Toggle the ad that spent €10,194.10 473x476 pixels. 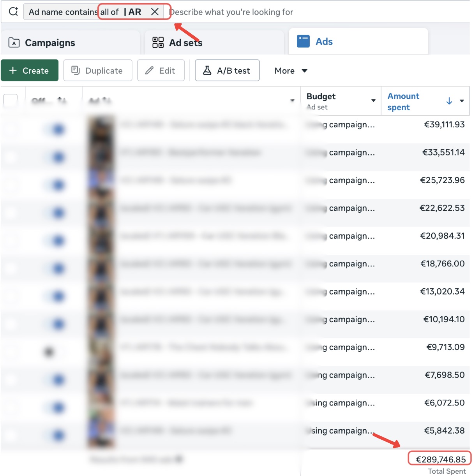coord(55,324)
